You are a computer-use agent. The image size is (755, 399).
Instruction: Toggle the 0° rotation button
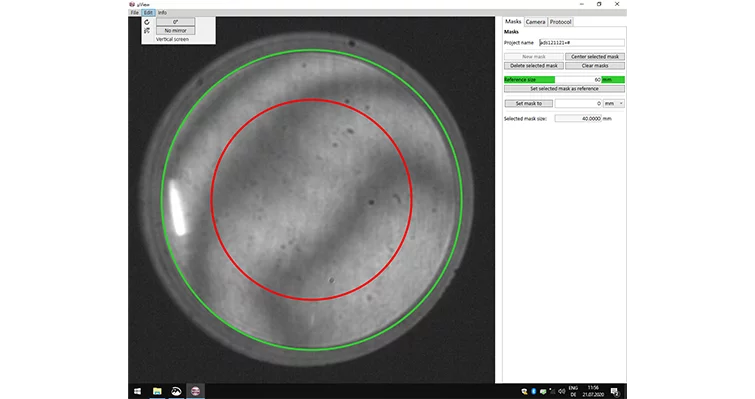coord(175,22)
